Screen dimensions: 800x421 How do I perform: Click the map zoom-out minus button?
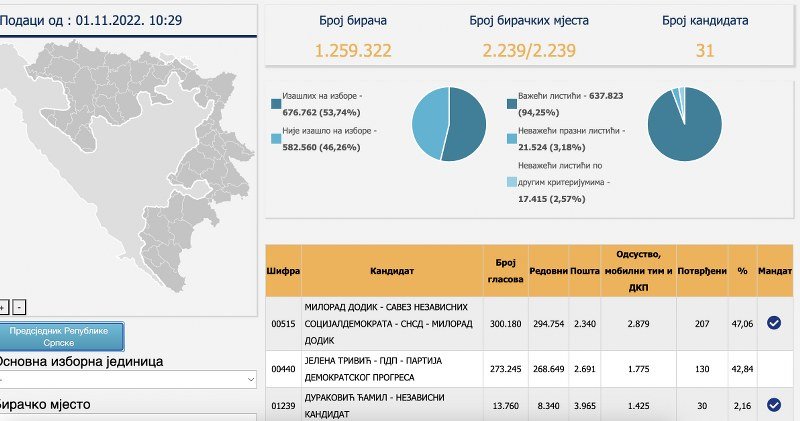tap(20, 307)
